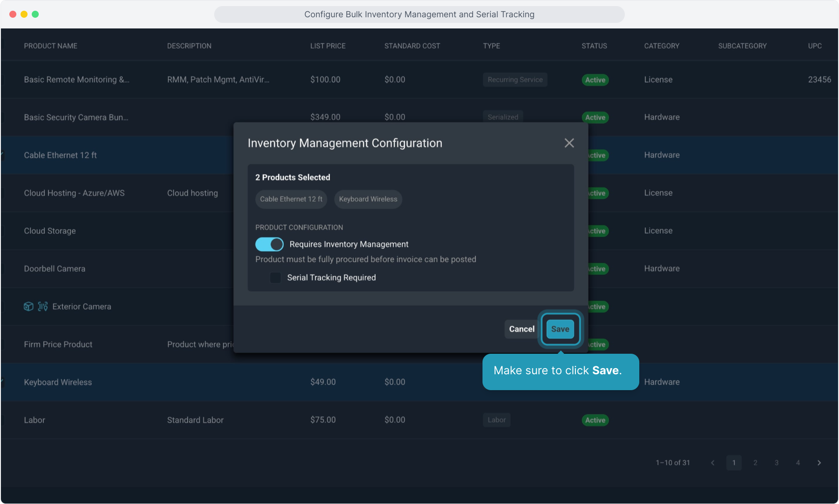
Task: Sort by the Product Name column header
Action: tap(50, 46)
